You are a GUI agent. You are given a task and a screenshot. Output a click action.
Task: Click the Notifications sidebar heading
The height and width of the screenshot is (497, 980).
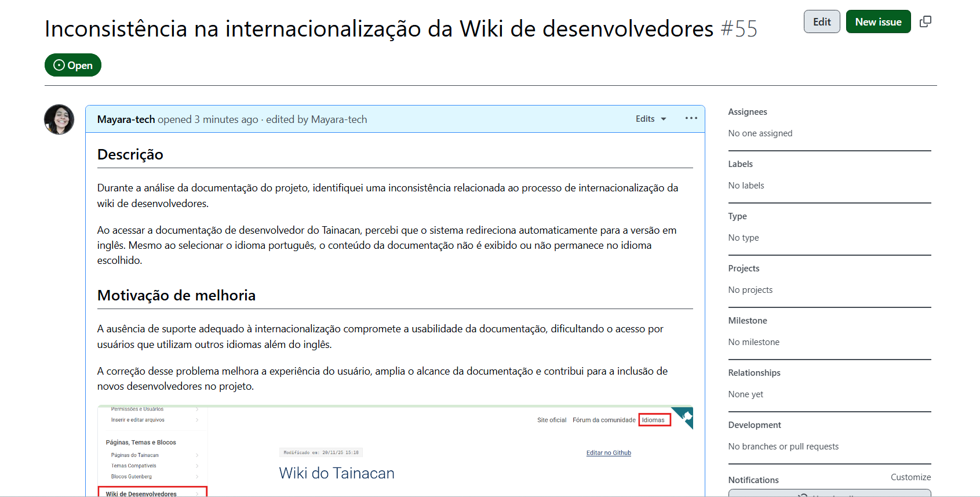coord(753,480)
